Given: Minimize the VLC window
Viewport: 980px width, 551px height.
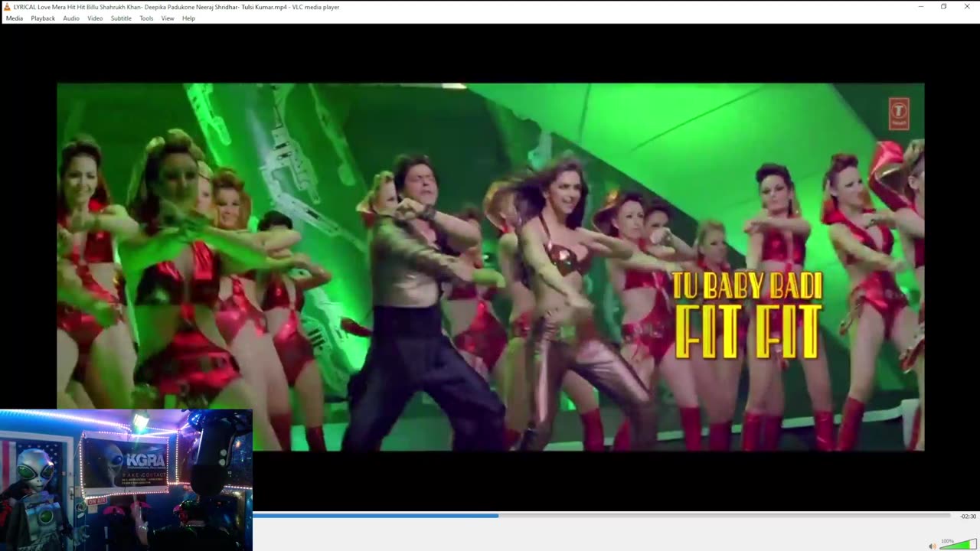Looking at the screenshot, I should tap(920, 7).
